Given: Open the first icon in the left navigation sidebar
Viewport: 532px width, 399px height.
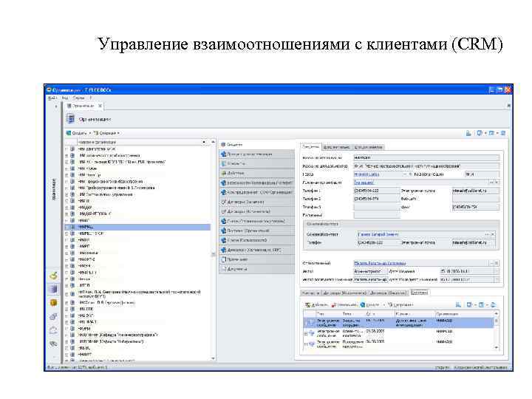Looking at the screenshot, I should pos(54,276).
